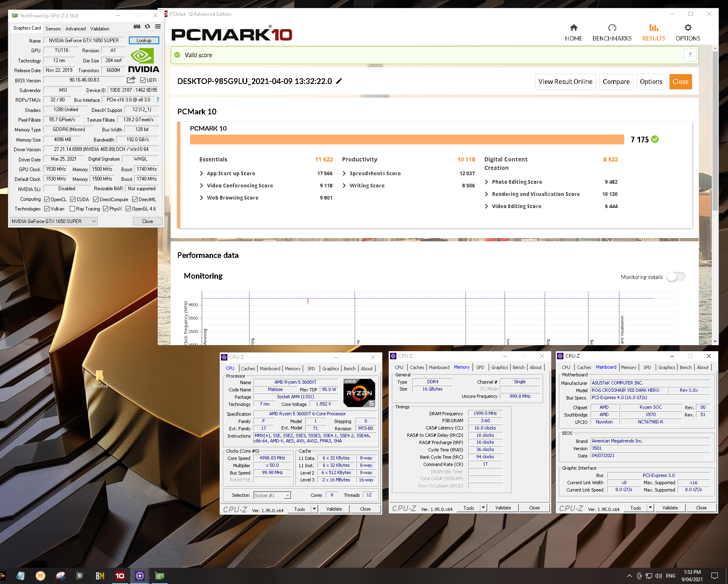The height and width of the screenshot is (584, 728).
Task: Open Caches tab in CPU-Z processor window
Action: (x=248, y=368)
